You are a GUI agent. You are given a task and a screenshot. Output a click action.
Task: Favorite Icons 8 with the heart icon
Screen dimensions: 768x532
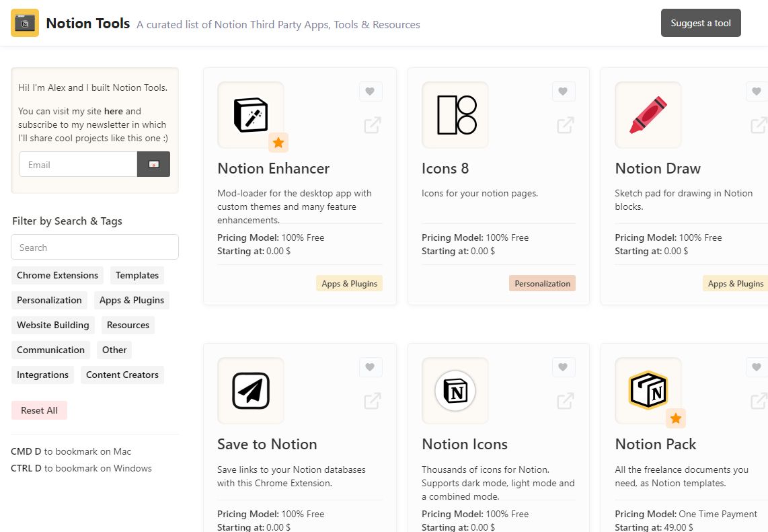point(564,91)
